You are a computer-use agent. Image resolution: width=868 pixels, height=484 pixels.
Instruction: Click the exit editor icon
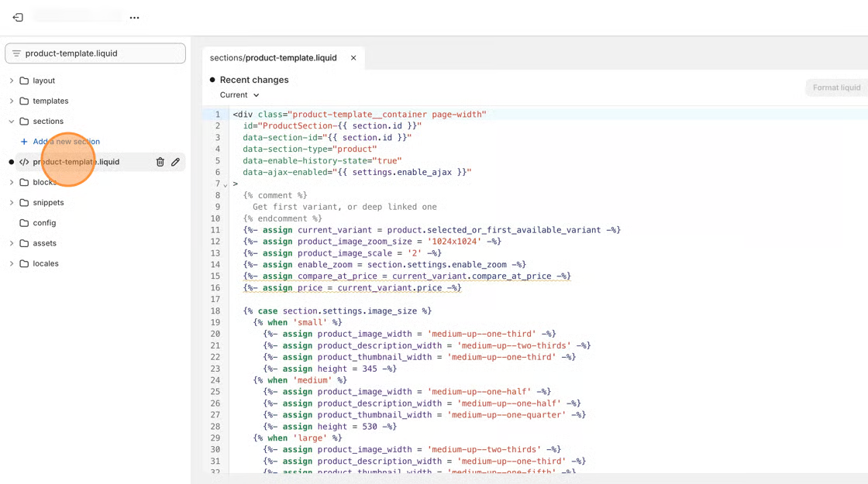[18, 17]
